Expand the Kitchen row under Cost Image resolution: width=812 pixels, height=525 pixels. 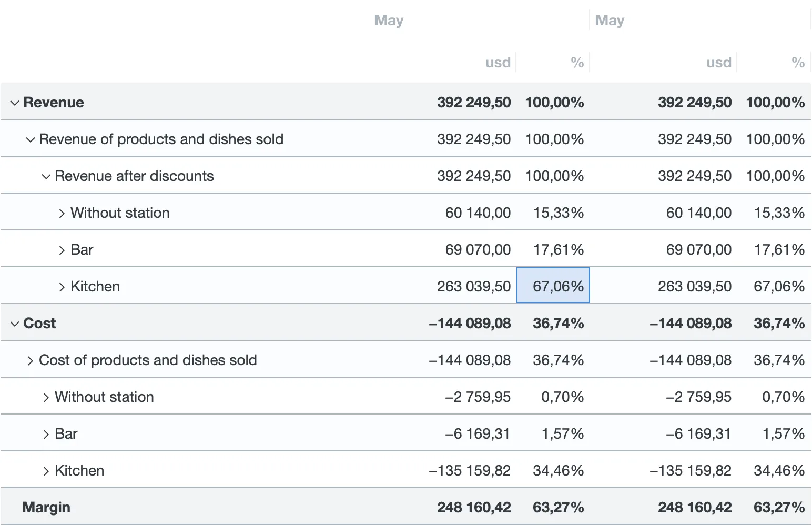[46, 471]
